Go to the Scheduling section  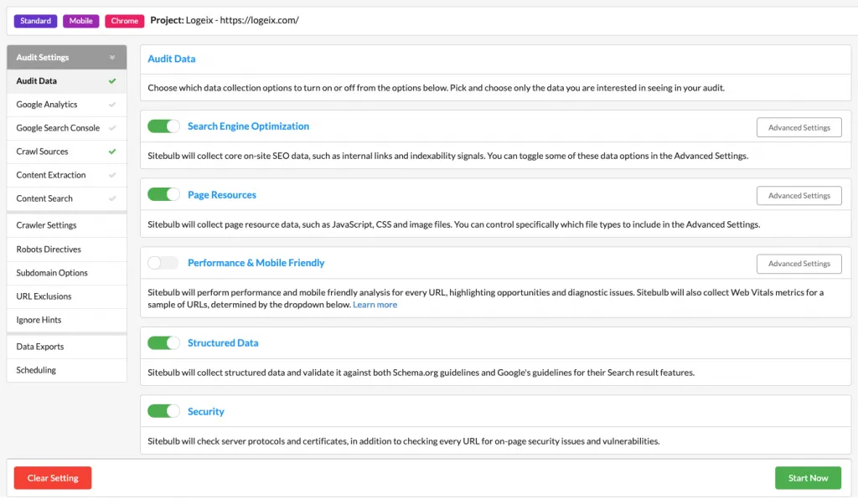click(x=38, y=369)
